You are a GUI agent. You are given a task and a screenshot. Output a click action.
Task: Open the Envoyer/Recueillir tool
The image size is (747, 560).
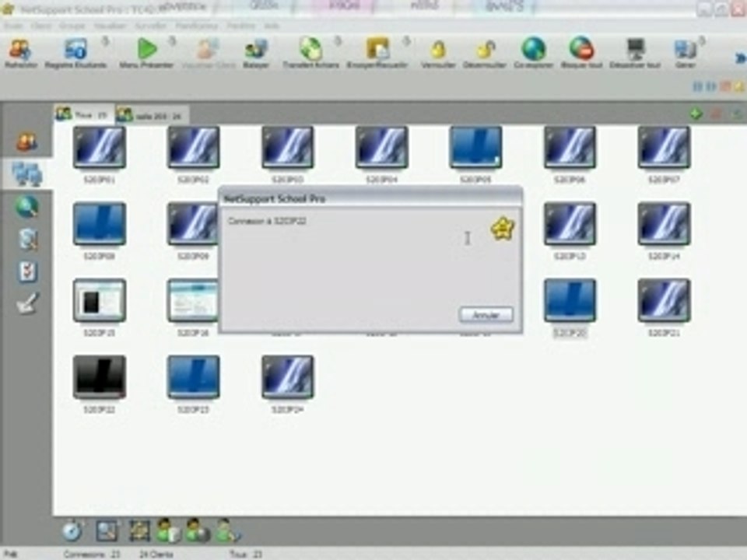(377, 53)
